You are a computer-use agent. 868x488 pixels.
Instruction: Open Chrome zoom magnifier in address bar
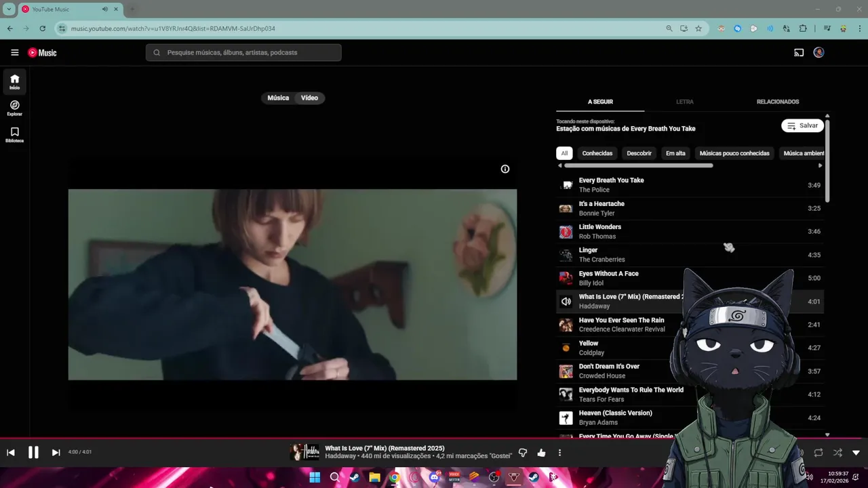[x=669, y=28]
